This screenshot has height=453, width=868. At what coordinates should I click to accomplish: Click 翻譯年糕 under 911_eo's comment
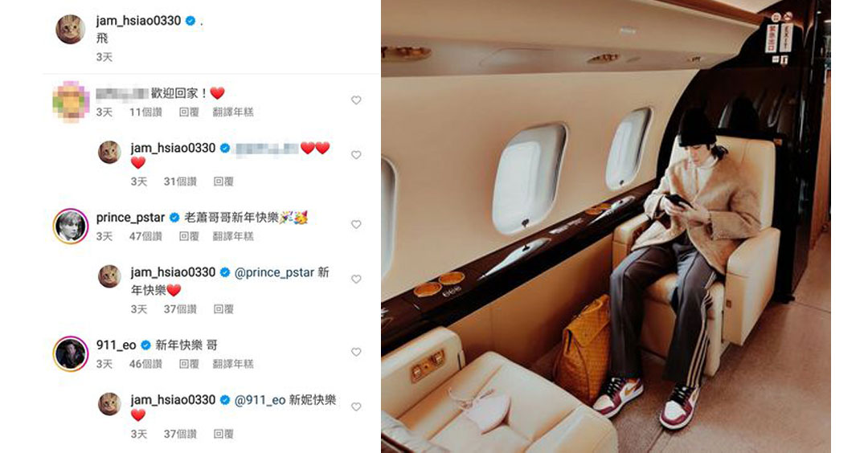(233, 365)
